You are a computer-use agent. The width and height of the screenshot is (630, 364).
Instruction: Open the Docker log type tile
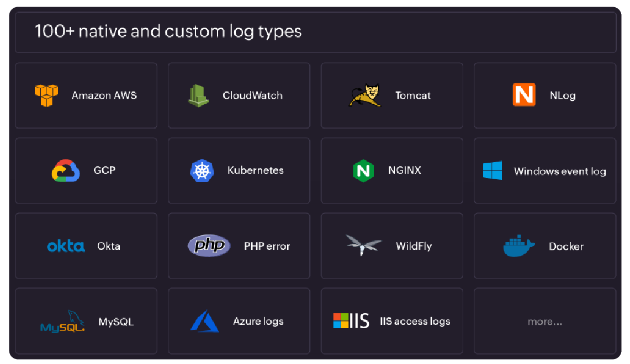[x=545, y=245]
